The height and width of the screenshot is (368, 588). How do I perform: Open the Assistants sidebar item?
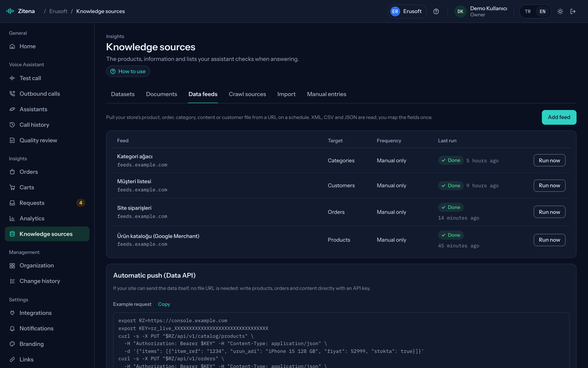47,109
